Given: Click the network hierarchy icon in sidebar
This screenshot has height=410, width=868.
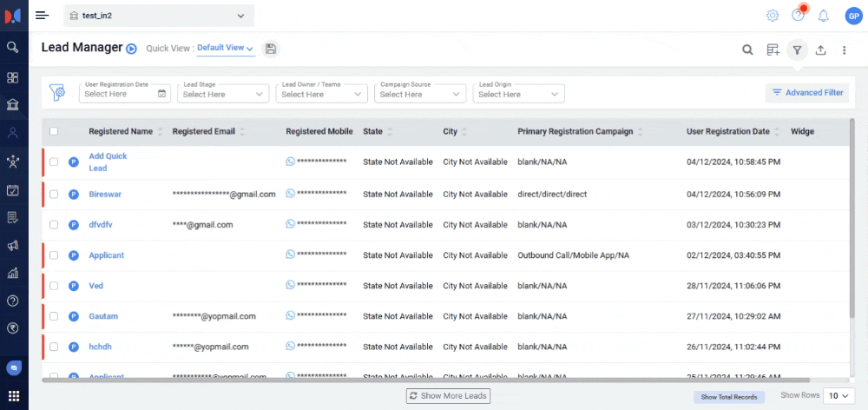Looking at the screenshot, I should pos(13,162).
